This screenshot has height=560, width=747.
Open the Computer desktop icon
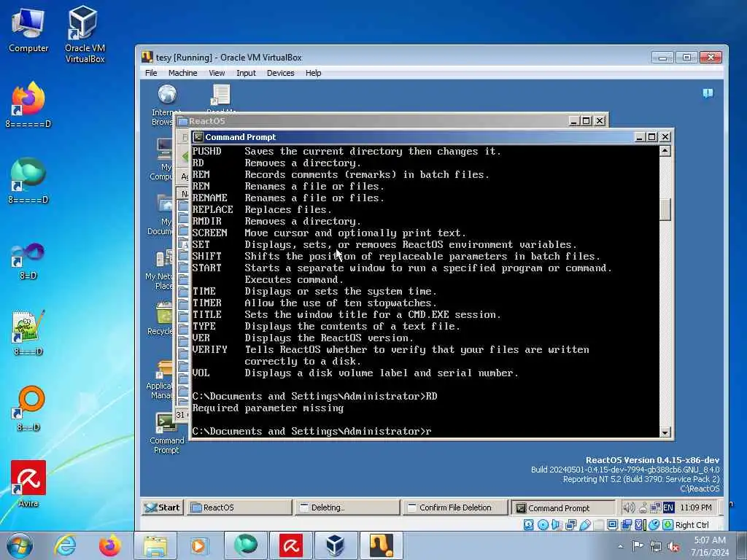28,29
